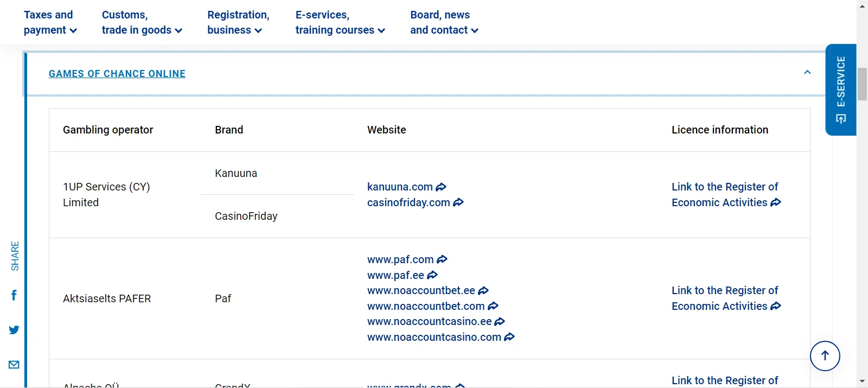Share page by email envelope icon

(x=14, y=365)
